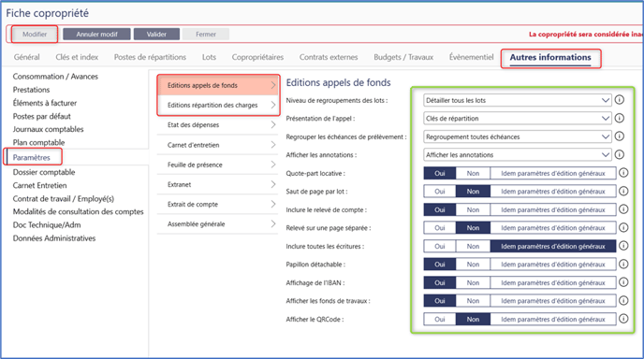Click the Modifier button
The image size is (644, 359).
click(35, 34)
